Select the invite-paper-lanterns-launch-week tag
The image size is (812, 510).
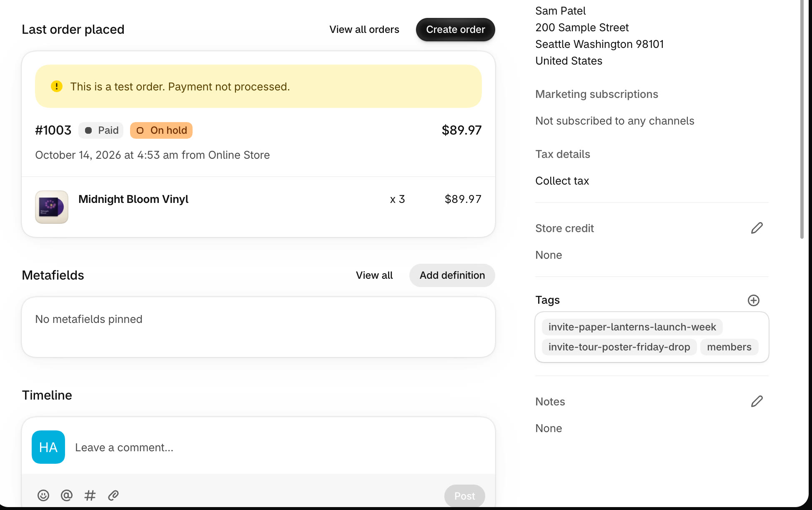(x=632, y=327)
